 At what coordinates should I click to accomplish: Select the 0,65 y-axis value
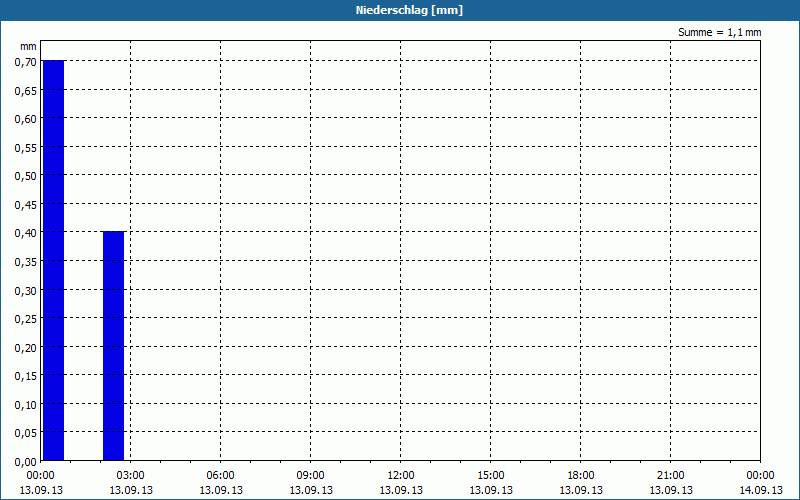26,90
